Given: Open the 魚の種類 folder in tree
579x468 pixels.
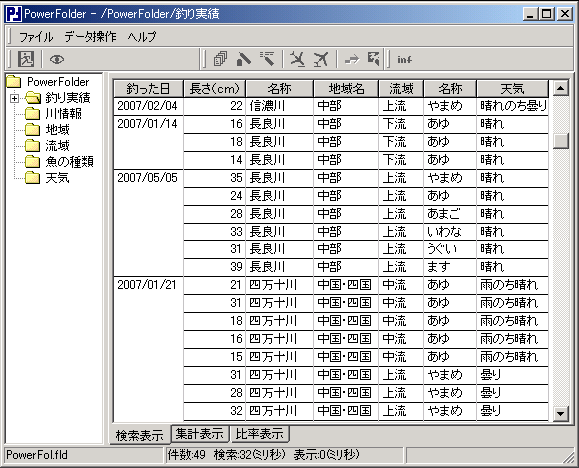Looking at the screenshot, I should click(69, 162).
